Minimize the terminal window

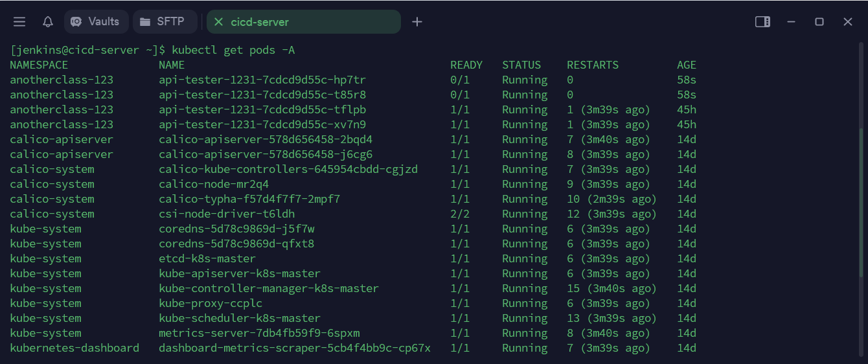coord(791,22)
